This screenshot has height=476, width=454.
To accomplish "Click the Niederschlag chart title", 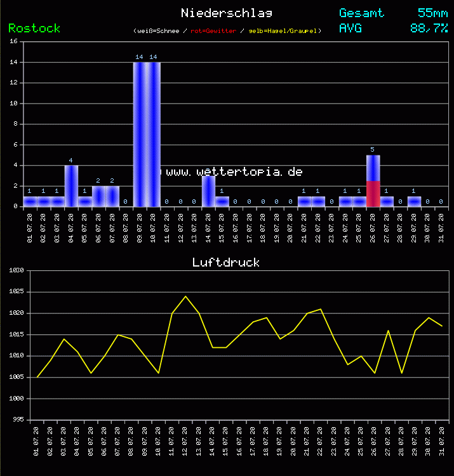I will point(227,13).
